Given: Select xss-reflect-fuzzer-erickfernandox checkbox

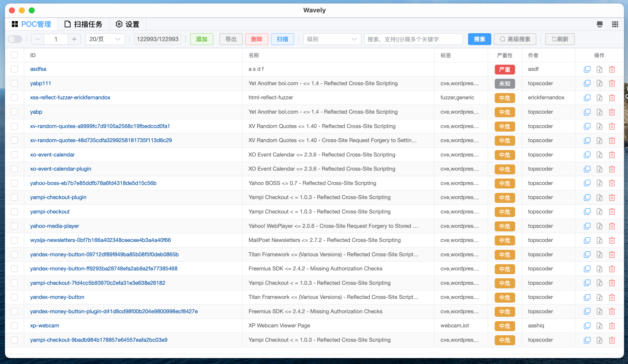Looking at the screenshot, I should (14, 97).
